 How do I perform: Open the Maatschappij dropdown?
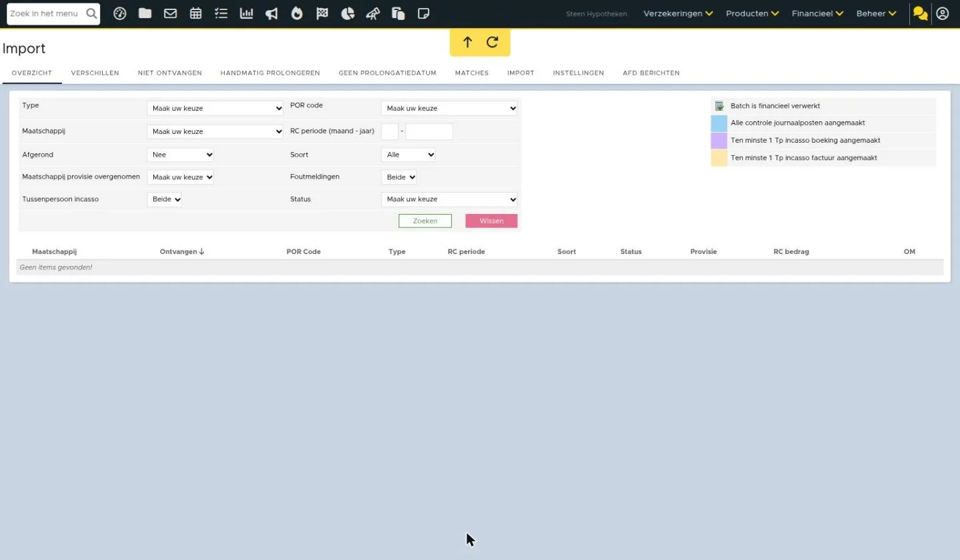[215, 131]
